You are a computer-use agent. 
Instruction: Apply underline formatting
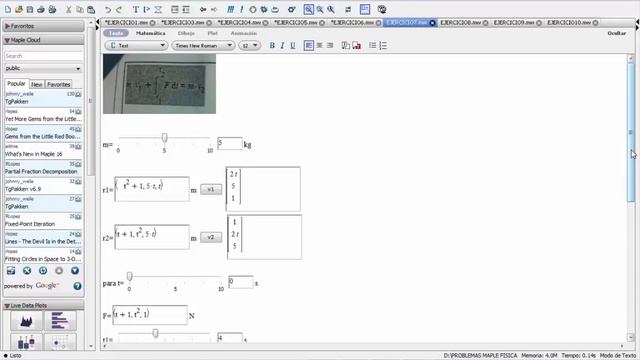coord(293,46)
